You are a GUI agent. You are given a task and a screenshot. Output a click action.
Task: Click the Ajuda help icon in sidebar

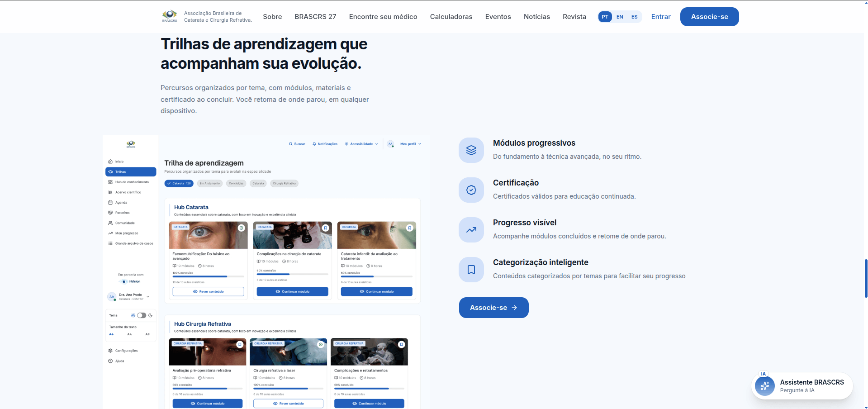click(x=110, y=361)
